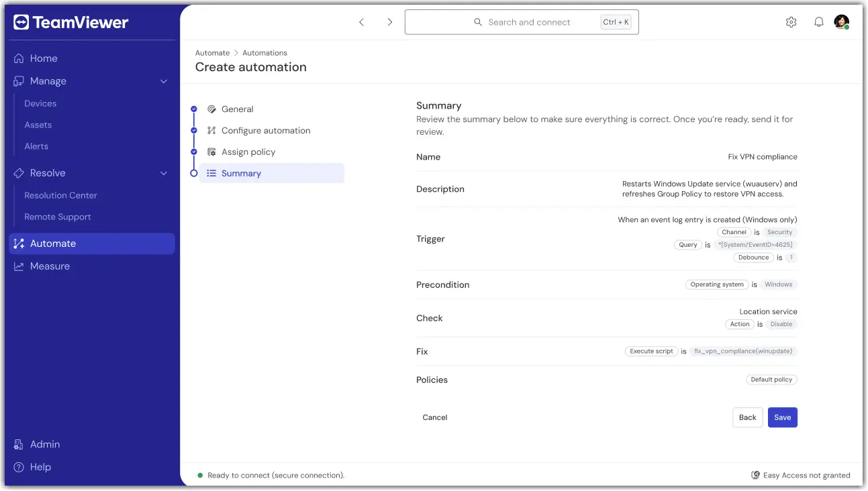868x491 pixels.
Task: Save the automation
Action: pyautogui.click(x=783, y=417)
